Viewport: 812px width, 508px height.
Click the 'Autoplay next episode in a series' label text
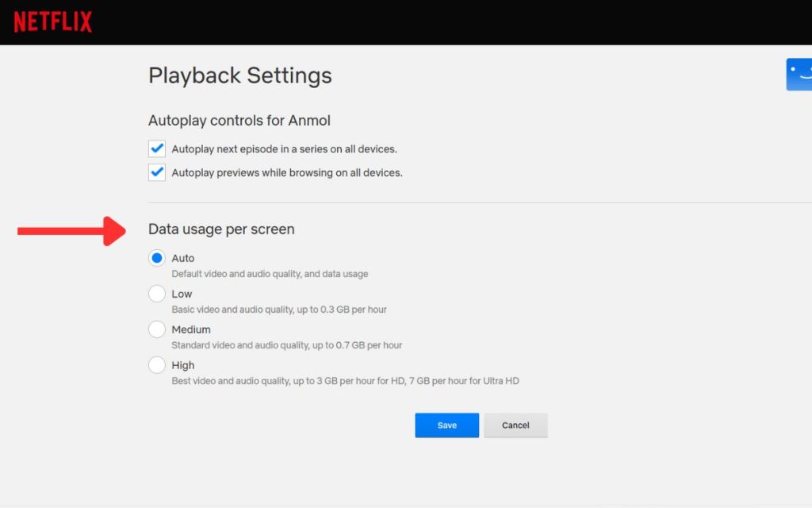[284, 149]
